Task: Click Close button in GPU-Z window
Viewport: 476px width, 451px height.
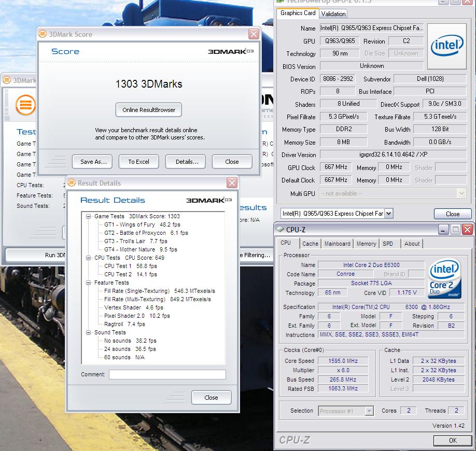Action: [x=453, y=214]
